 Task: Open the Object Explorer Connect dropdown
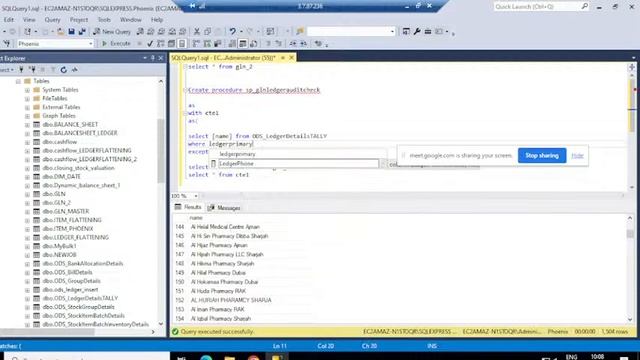pyautogui.click(x=7, y=70)
